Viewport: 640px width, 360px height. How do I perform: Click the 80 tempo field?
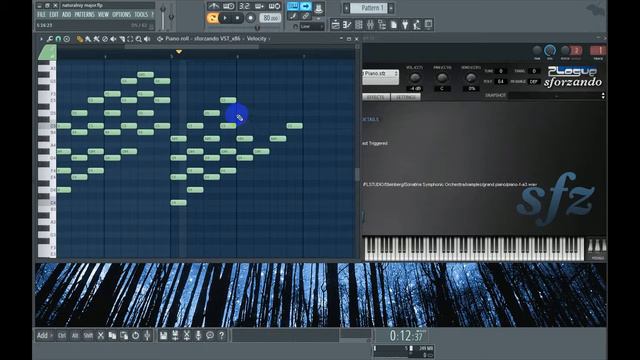pyautogui.click(x=270, y=18)
